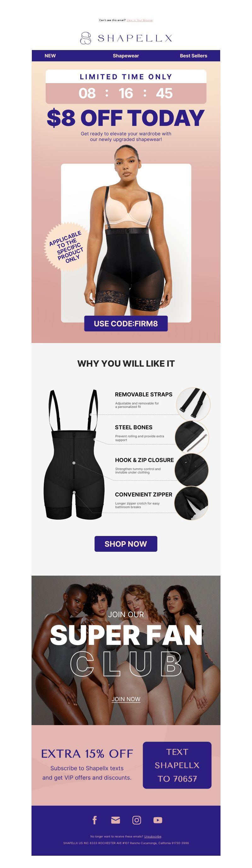Click the countdown timer banner
The height and width of the screenshot is (868, 252).
pos(126,87)
